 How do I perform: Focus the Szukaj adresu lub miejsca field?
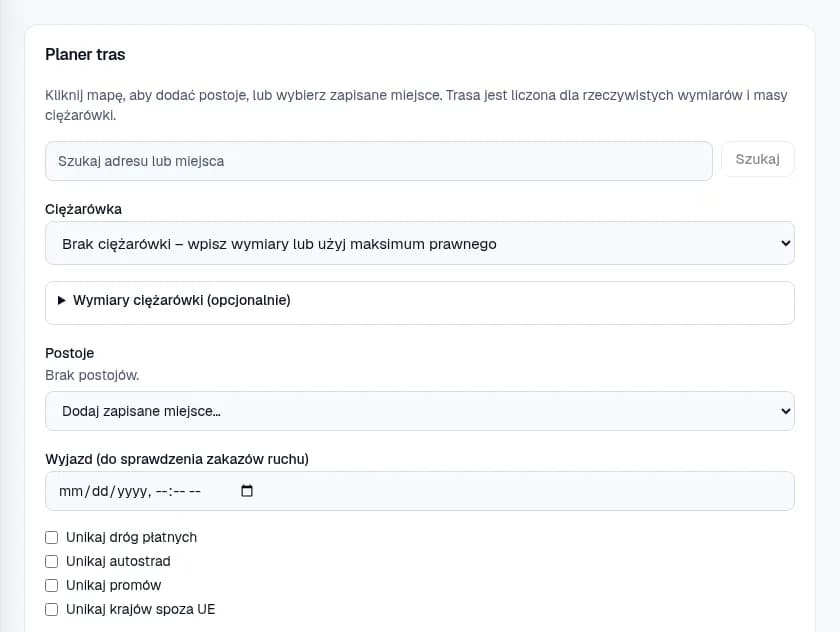pos(379,161)
